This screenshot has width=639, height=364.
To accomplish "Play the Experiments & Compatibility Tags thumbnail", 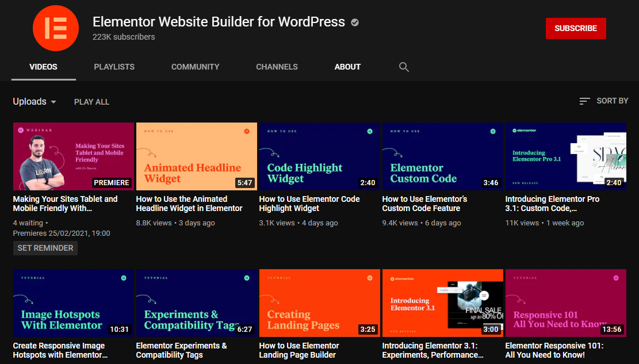I will pyautogui.click(x=197, y=303).
